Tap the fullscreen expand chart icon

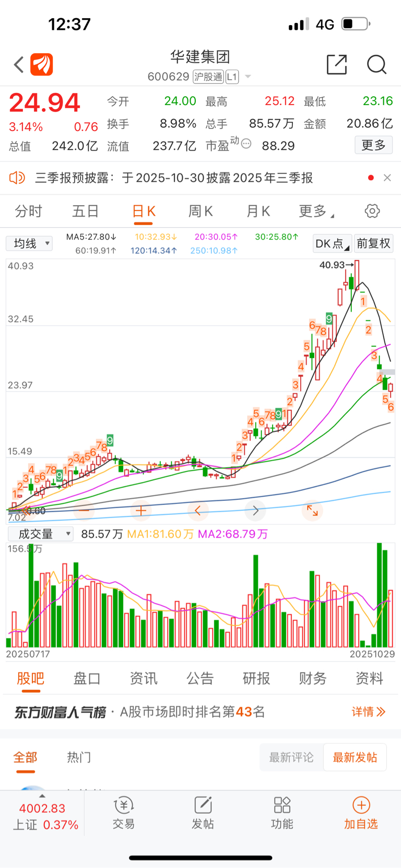tap(312, 510)
